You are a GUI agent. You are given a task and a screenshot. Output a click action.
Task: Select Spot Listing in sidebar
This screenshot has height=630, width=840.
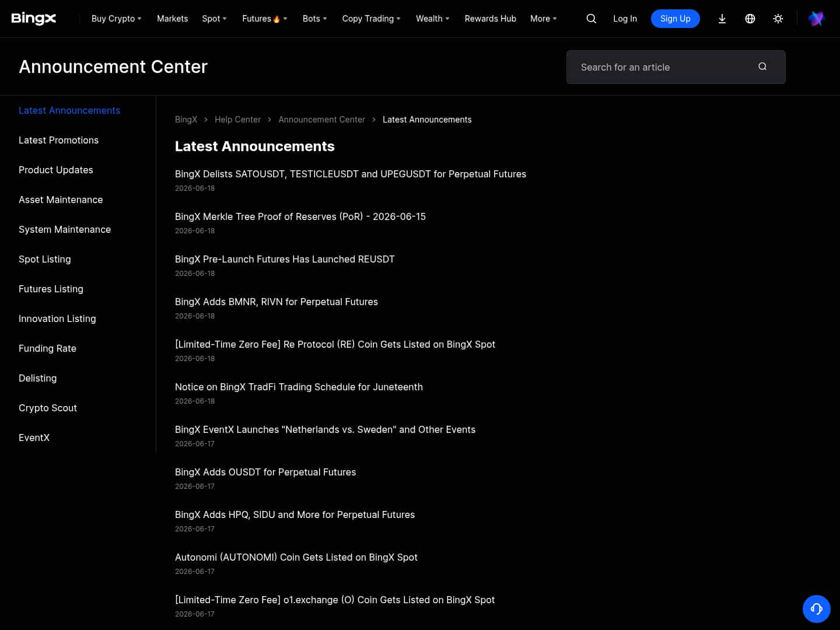coord(45,259)
